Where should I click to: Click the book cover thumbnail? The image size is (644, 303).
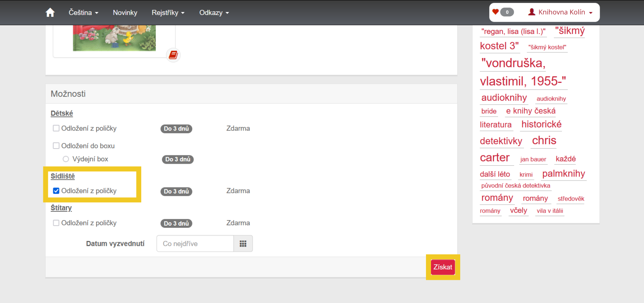[114, 38]
